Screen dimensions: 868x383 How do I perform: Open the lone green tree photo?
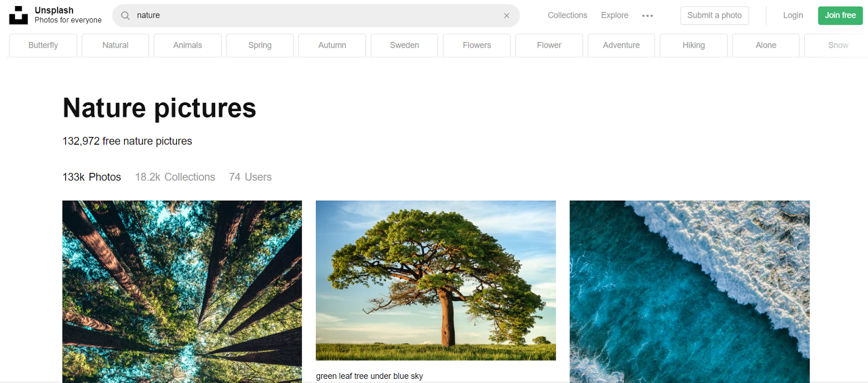click(x=436, y=280)
